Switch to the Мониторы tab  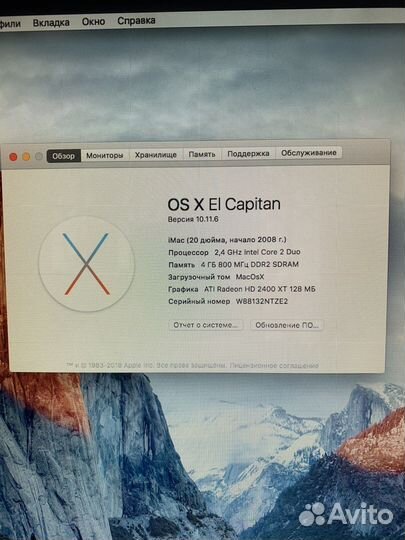pyautogui.click(x=104, y=155)
